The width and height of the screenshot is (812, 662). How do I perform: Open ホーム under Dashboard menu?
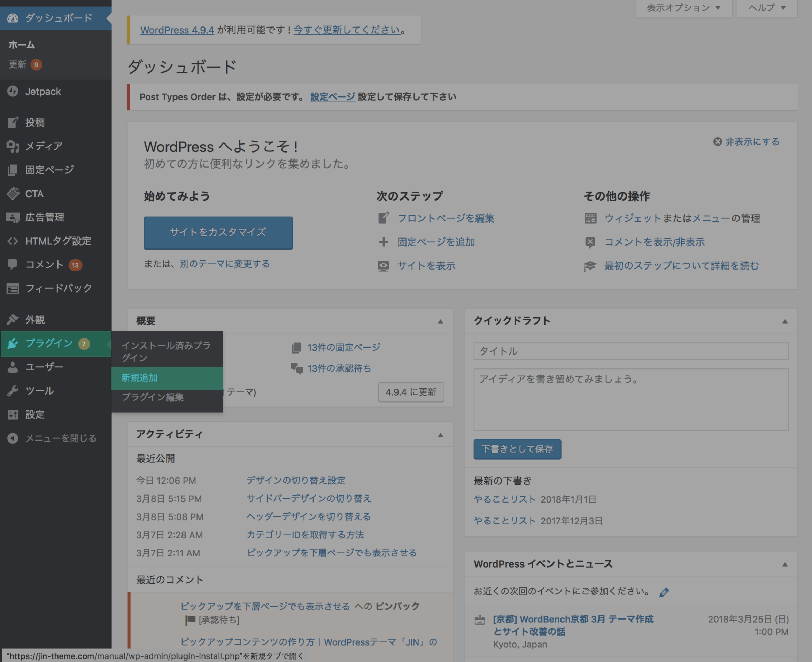tap(22, 45)
